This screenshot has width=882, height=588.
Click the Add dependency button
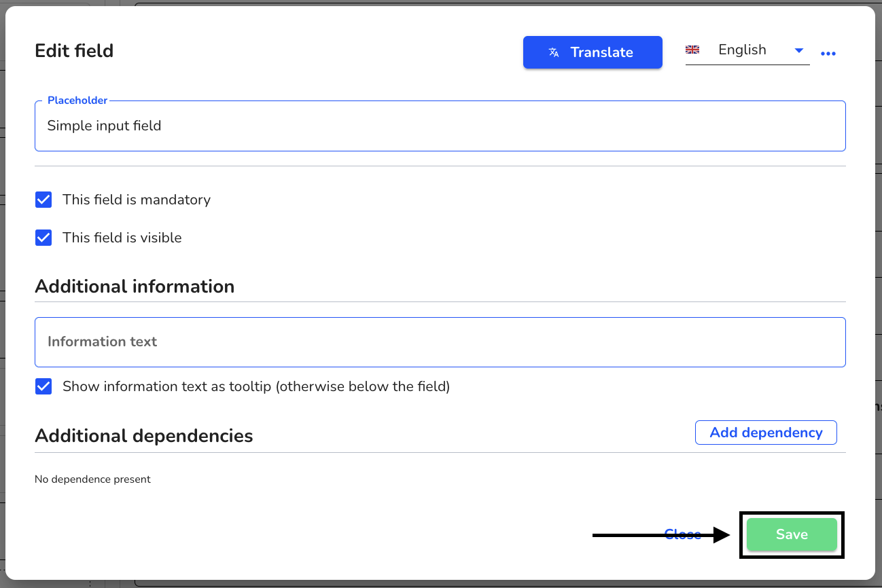[x=766, y=433]
